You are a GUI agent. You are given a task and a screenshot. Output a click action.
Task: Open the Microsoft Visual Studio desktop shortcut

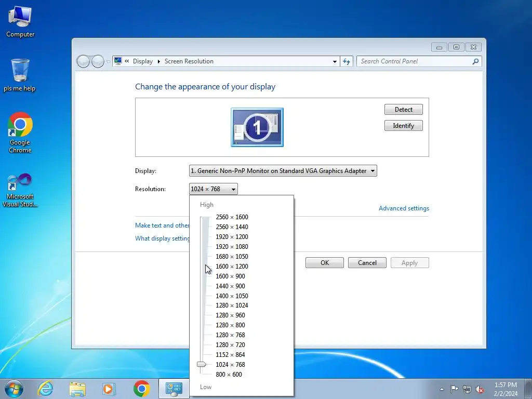click(x=20, y=190)
